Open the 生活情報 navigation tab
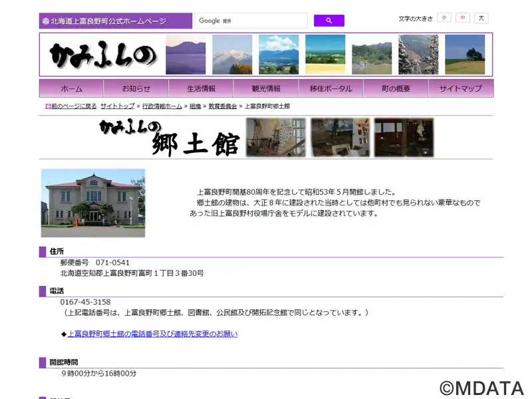The width and height of the screenshot is (532, 399). [x=201, y=88]
